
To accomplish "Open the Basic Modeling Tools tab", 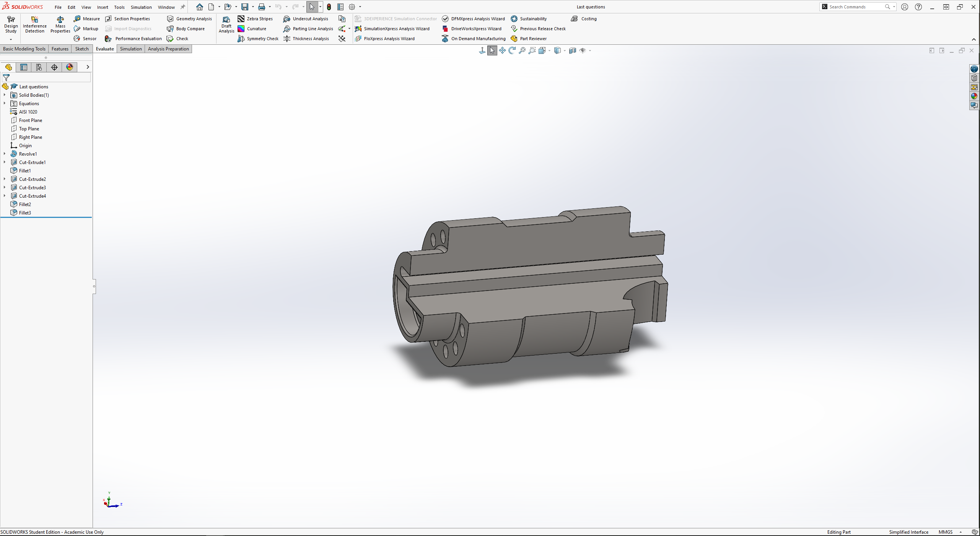I will (x=24, y=49).
